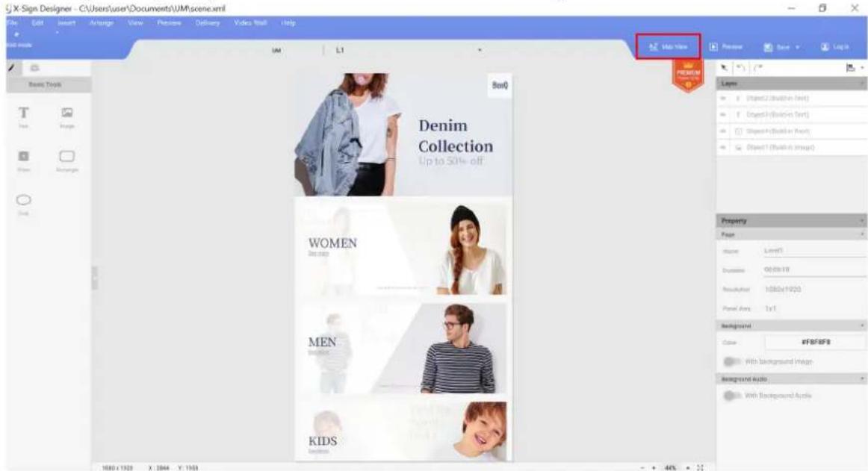868x471 pixels.
Task: Collapse the Background Audio section
Action: [x=861, y=379]
